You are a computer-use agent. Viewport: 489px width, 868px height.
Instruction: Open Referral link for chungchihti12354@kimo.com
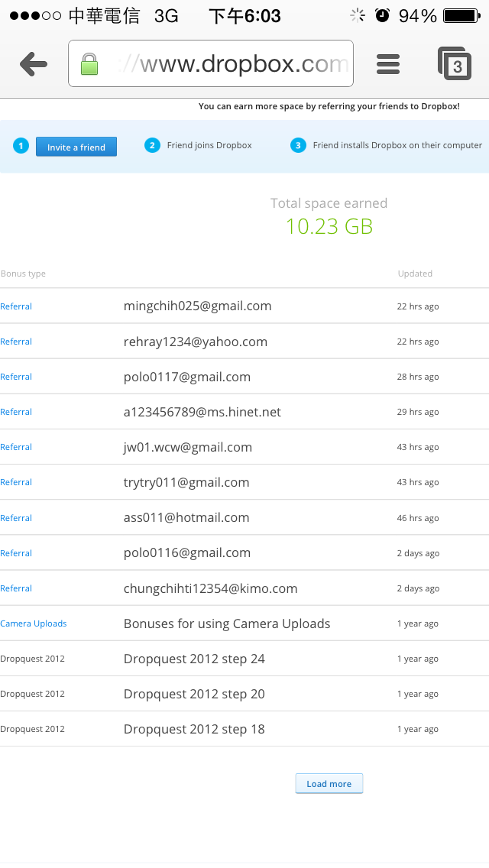(16, 588)
